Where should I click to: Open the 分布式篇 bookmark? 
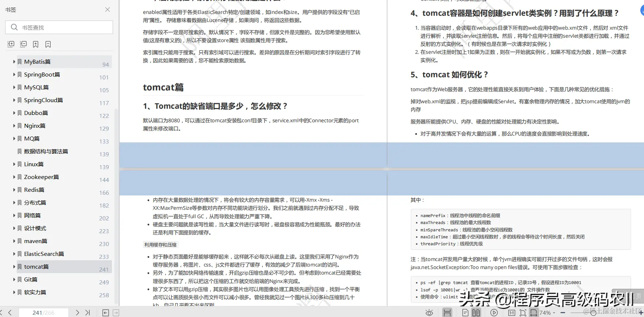click(35, 202)
